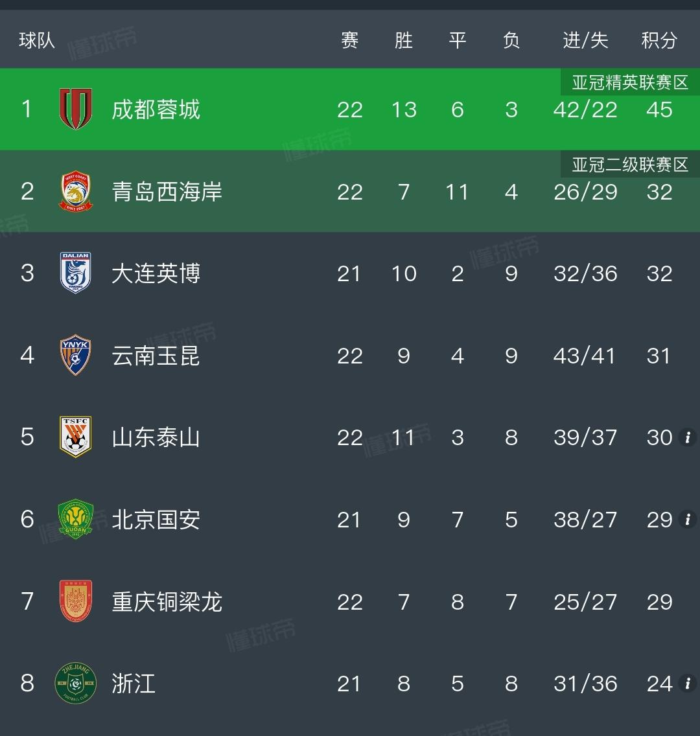Open info icon beside Shandong Taishan points
Viewport: 700px width, 736px height.
(688, 437)
